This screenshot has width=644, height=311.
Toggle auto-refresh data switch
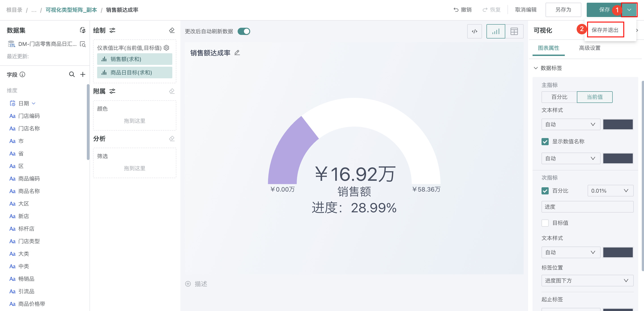(244, 31)
